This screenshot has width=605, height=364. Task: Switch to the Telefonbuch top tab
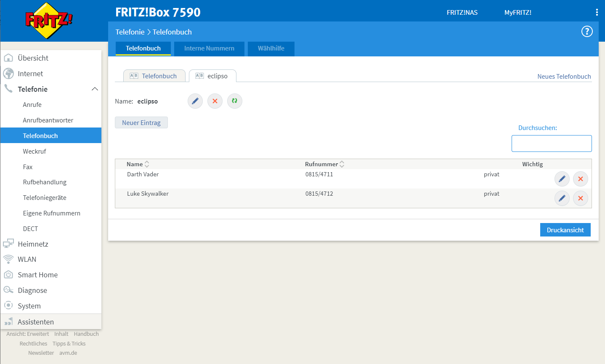[x=143, y=48]
